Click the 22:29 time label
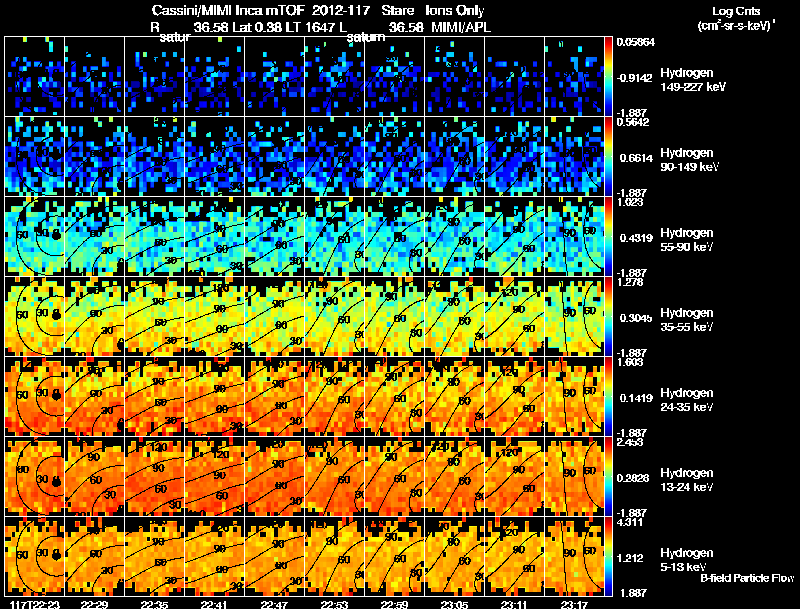 click(x=94, y=604)
